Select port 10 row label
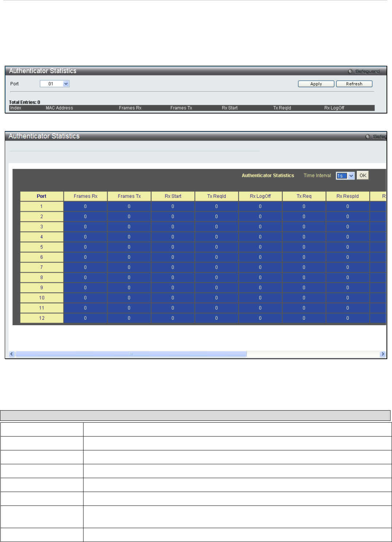Viewport: 392px width, 542px height. pos(42,298)
